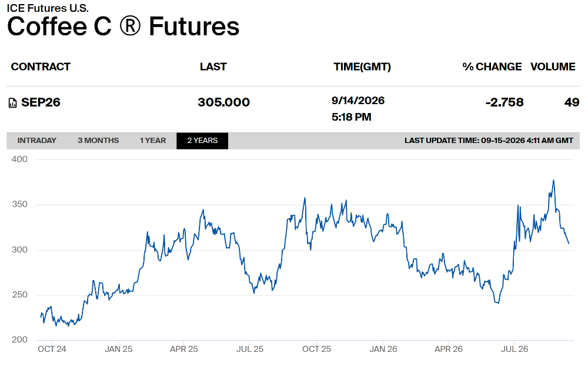Click the TIME(GMT) column header
Screen dimensions: 588x366
coord(362,67)
